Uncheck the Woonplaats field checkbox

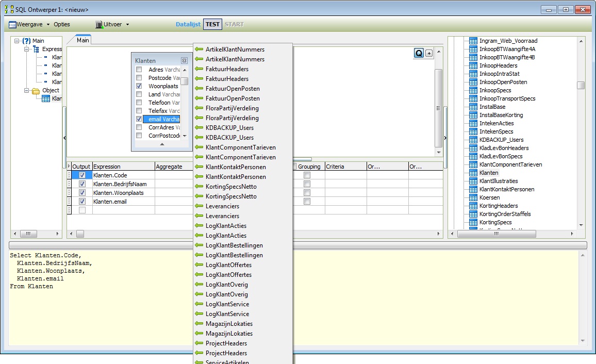pyautogui.click(x=139, y=86)
